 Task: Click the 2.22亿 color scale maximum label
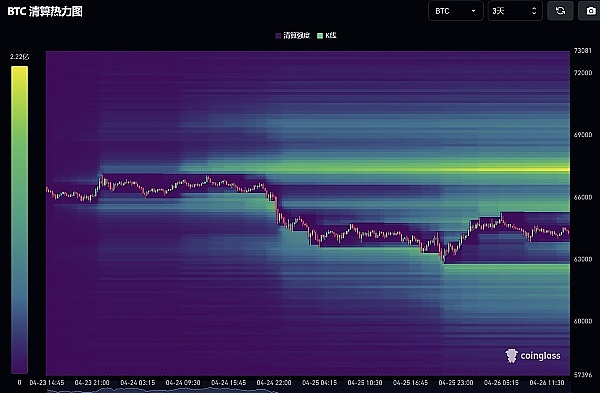[20, 57]
